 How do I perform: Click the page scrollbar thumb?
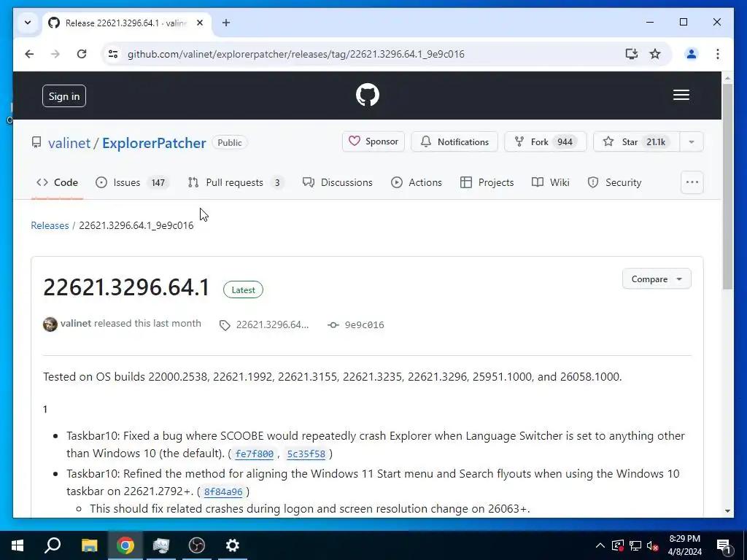[727, 187]
